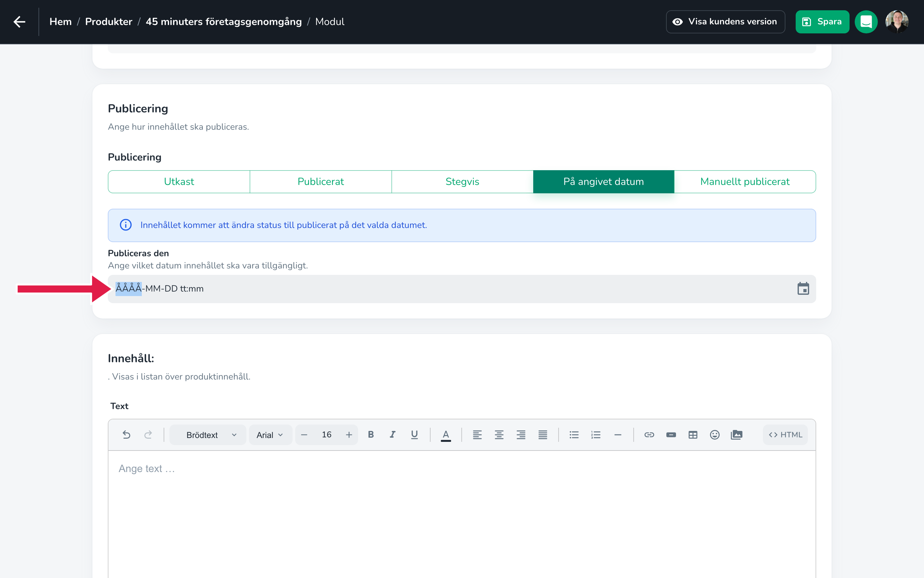924x578 pixels.
Task: Open the chat support bubble icon
Action: coord(866,22)
